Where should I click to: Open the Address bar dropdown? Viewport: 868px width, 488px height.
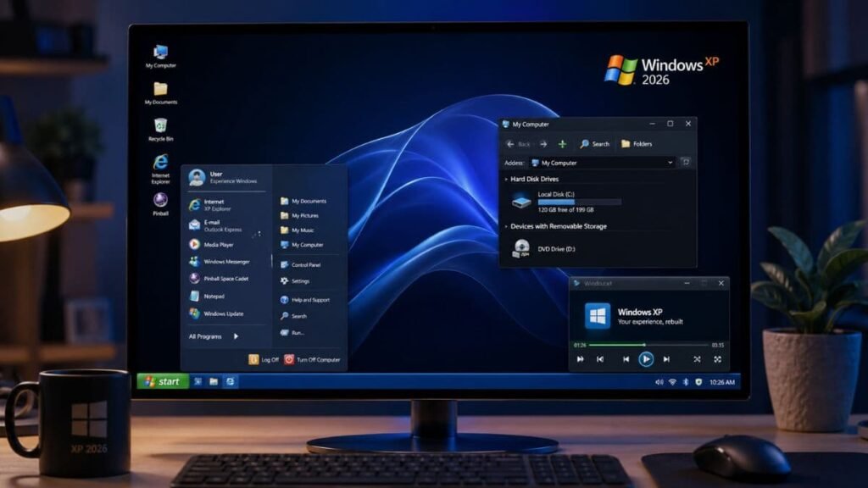(x=670, y=161)
